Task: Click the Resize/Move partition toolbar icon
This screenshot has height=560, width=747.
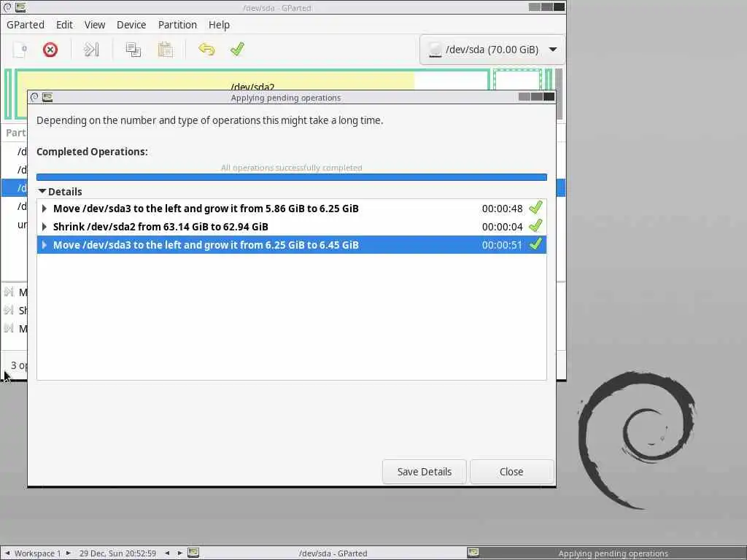Action: pos(91,50)
